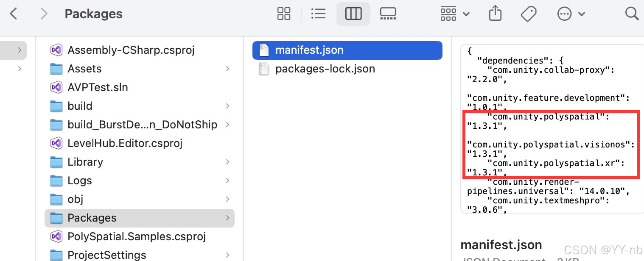The width and height of the screenshot is (644, 261).
Task: Select the build_BurstDe...n_DoNotShip folder
Action: [x=139, y=125]
